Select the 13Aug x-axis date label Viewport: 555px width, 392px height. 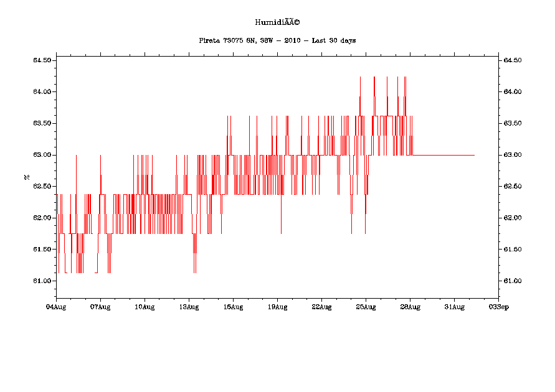pyautogui.click(x=189, y=306)
